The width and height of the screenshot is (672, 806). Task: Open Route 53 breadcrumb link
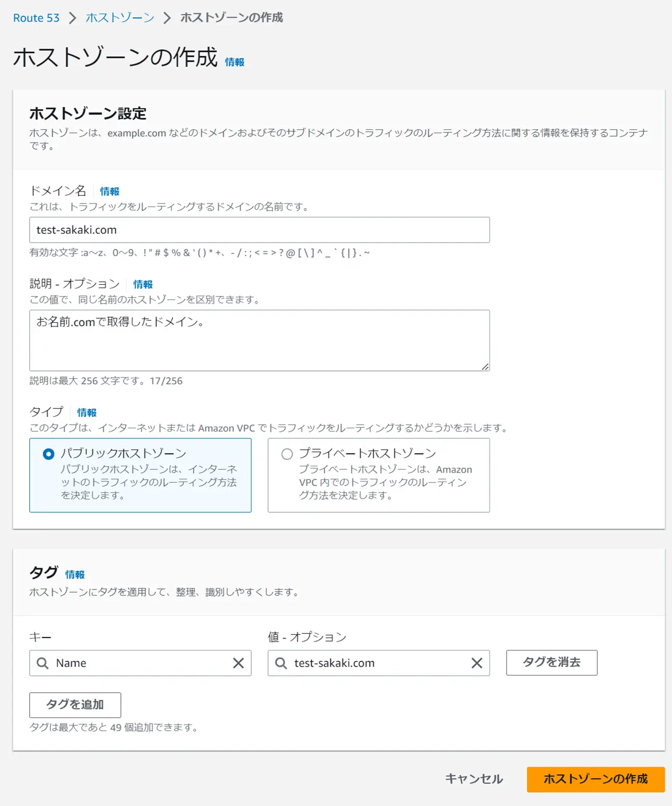(x=36, y=18)
